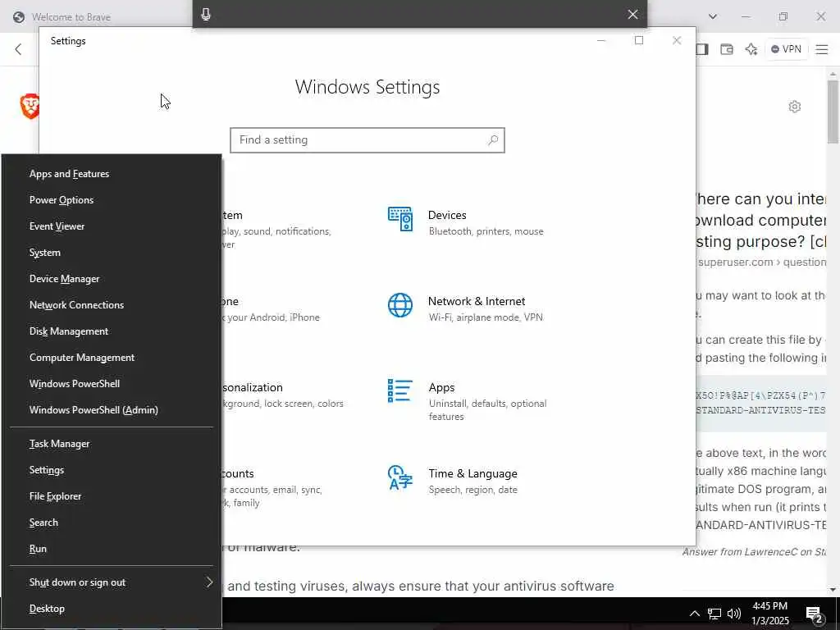Click the superuser.com result heading
840x630 pixels.
(760, 220)
